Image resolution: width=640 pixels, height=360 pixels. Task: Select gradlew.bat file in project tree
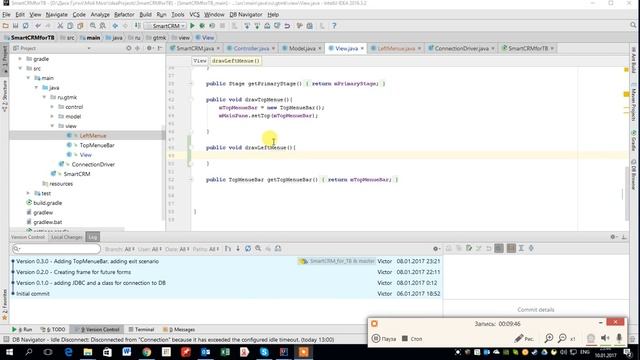(47, 222)
